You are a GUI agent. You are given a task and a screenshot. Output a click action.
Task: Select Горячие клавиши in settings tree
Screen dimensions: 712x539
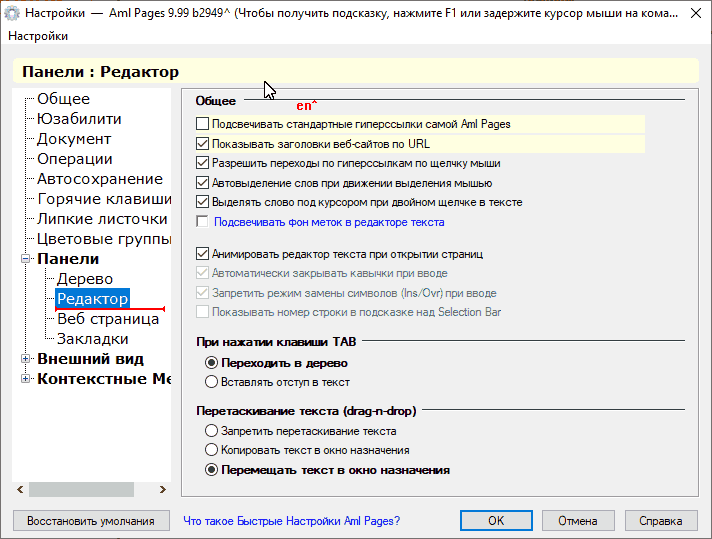coord(104,199)
